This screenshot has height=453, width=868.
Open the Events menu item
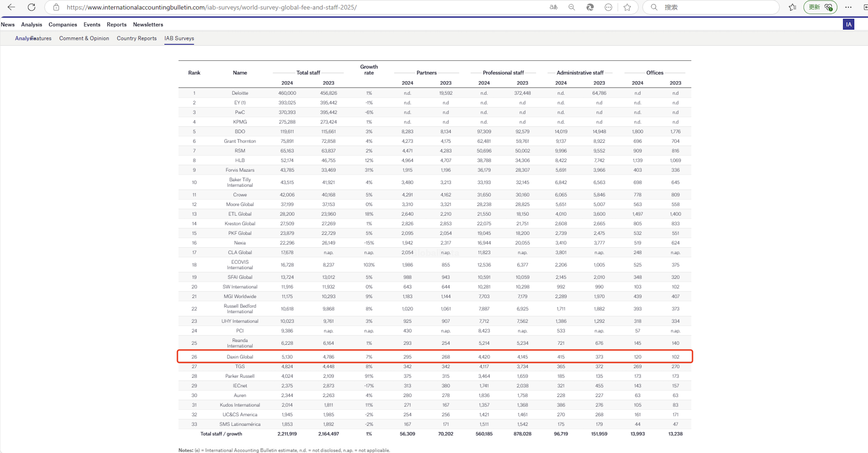coord(92,25)
